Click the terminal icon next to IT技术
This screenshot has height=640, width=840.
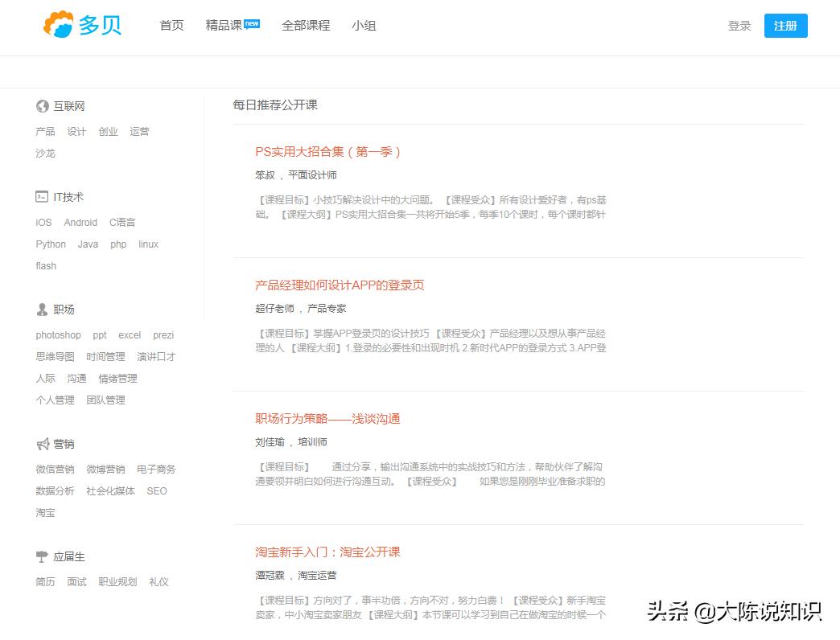click(x=42, y=196)
